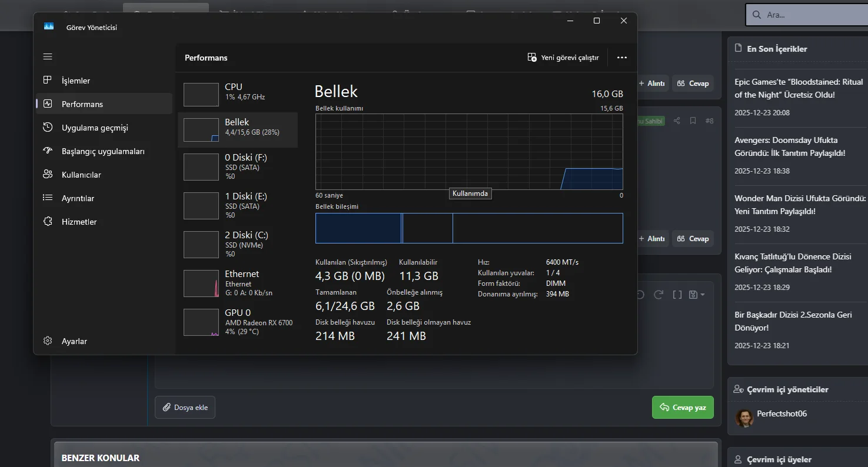Click the 11,3 GB available memory value
The image size is (868, 467).
tap(418, 276)
